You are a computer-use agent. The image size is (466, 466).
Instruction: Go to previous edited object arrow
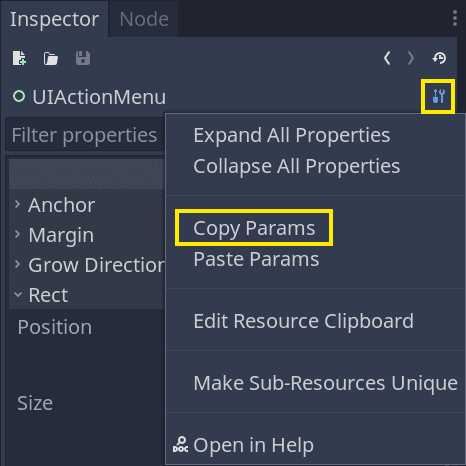click(x=387, y=58)
